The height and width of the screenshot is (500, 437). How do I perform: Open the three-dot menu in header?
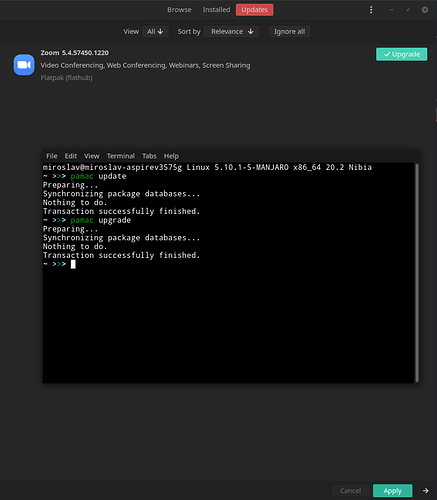pos(371,10)
